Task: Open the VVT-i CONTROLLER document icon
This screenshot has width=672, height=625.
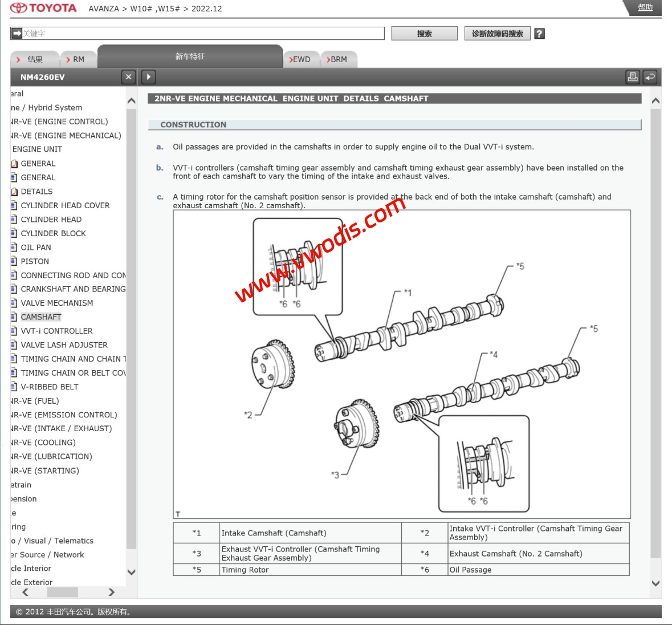Action: 14,331
